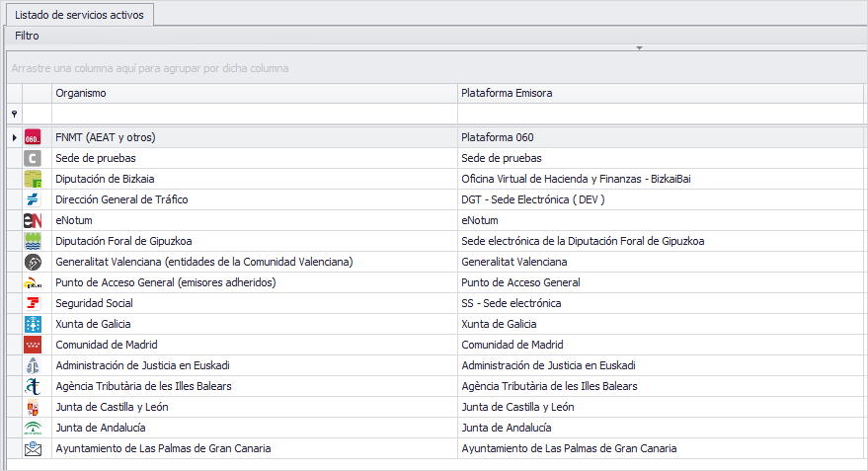Click the Diputación Foral de Gipuzkoa icon
Viewport: 868px width, 471px height.
pos(33,241)
